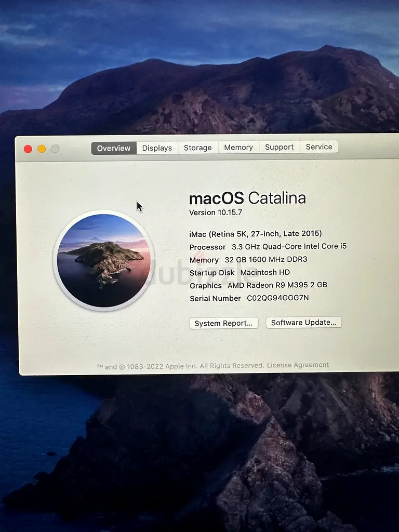
Task: Open the License Agreement link
Action: 298,365
